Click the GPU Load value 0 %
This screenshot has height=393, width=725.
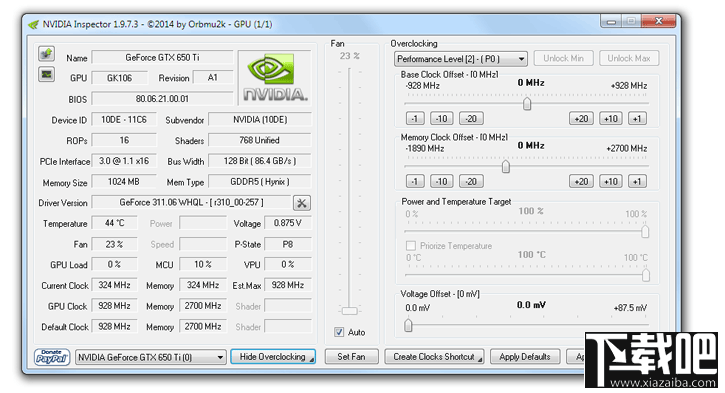click(114, 264)
